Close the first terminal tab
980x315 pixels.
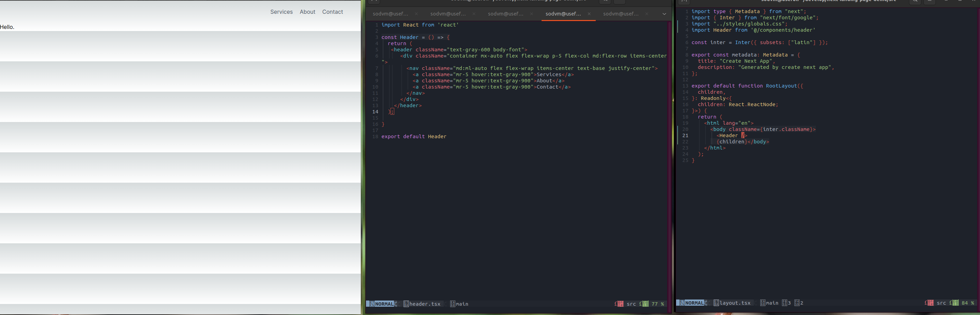pos(416,14)
